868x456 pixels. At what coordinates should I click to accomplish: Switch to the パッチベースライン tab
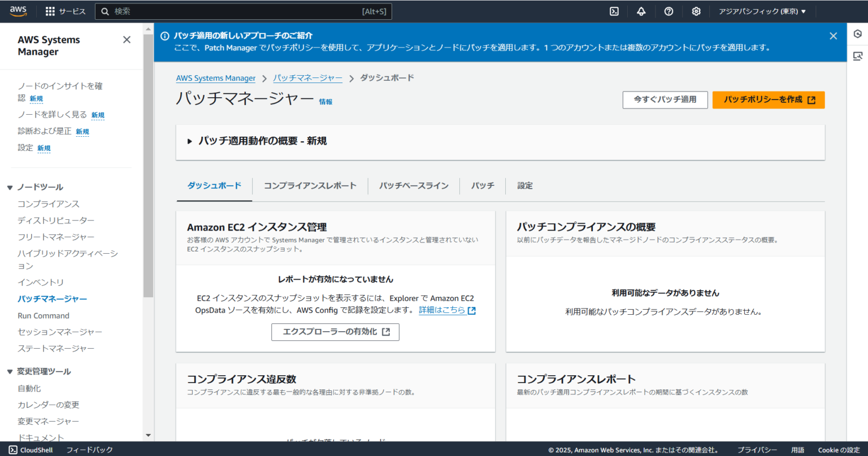414,185
